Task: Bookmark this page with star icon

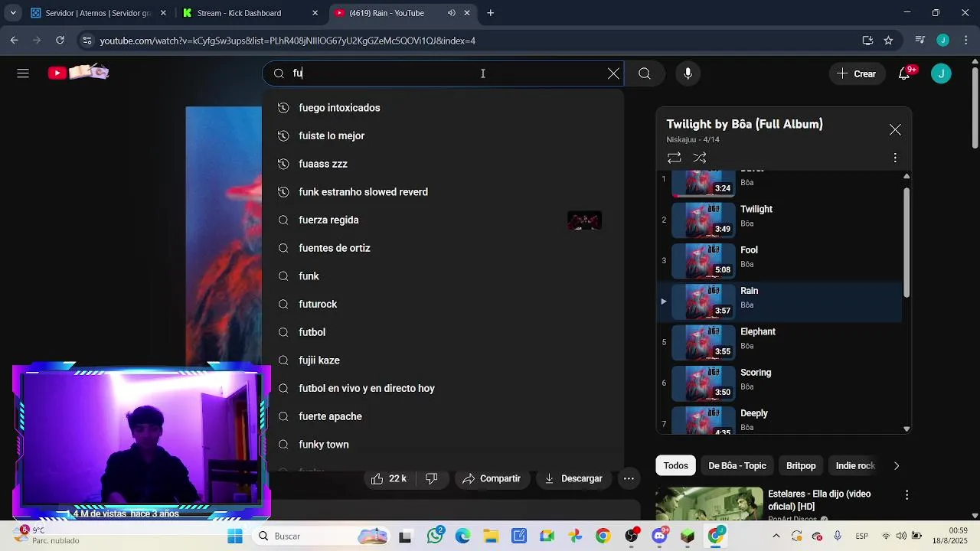Action: click(x=888, y=41)
